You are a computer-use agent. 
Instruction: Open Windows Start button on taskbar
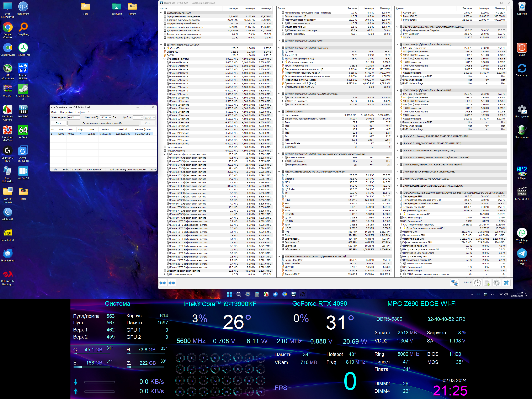pos(229,294)
